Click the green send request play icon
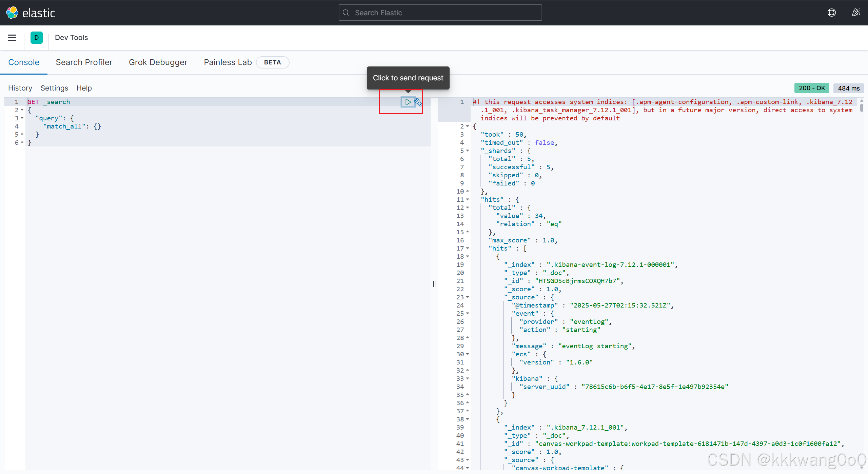This screenshot has height=474, width=868. coord(408,102)
